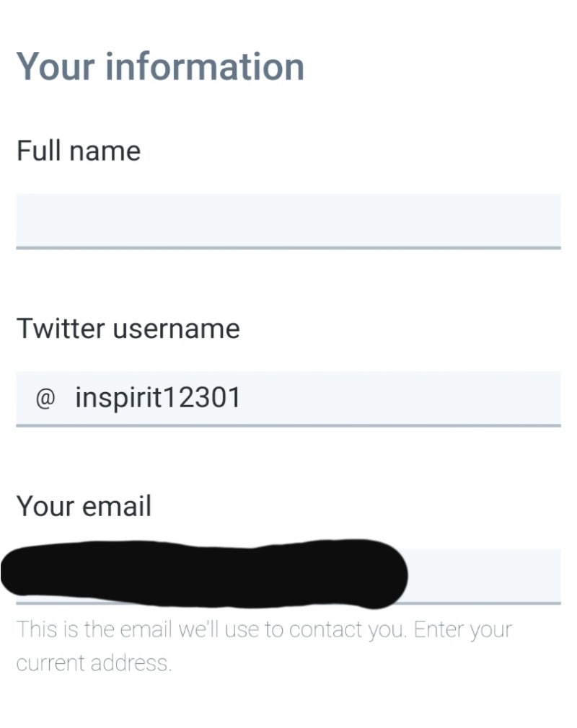The height and width of the screenshot is (728, 577).
Task: Click the word 'Your' in the heading
Action: 56,66
